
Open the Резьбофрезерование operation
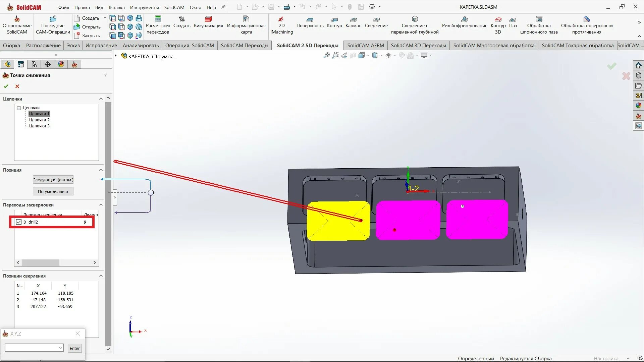click(x=465, y=22)
